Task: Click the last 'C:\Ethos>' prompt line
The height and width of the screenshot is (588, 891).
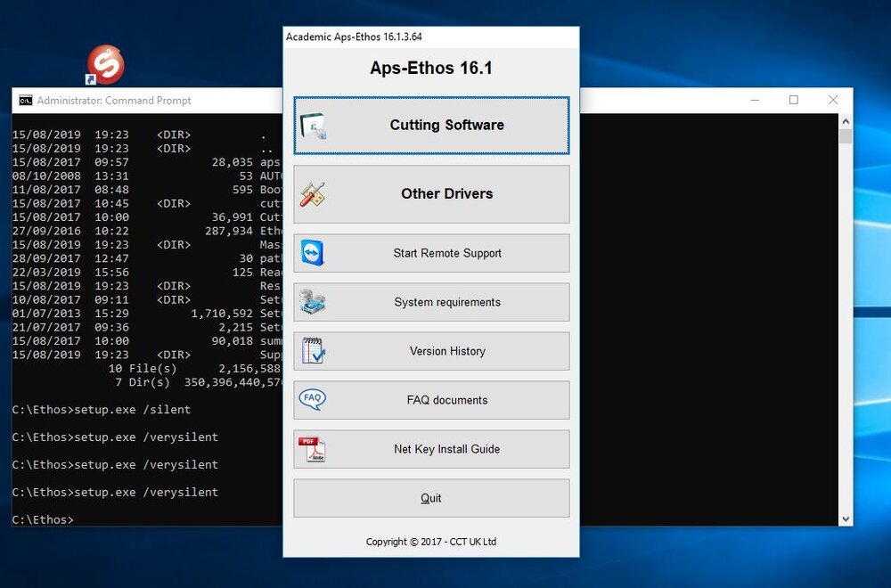Action: pos(43,519)
